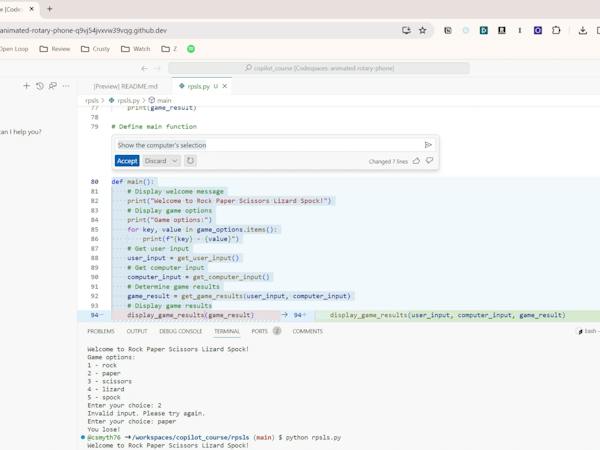
Task: Open the Crusty bookmarks folder
Action: click(x=96, y=49)
